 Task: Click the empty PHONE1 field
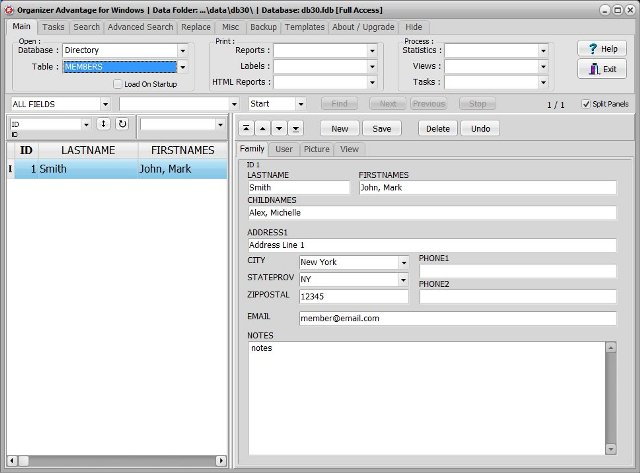[518, 271]
